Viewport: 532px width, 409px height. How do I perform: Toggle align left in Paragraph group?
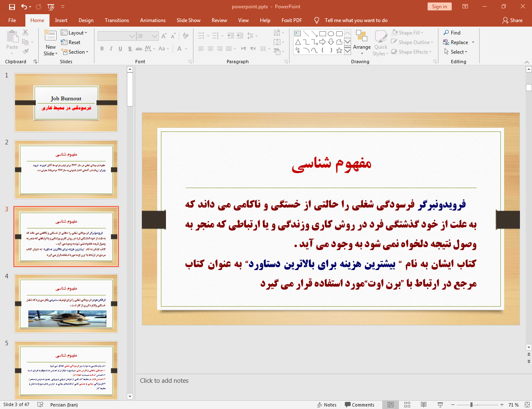pos(201,49)
